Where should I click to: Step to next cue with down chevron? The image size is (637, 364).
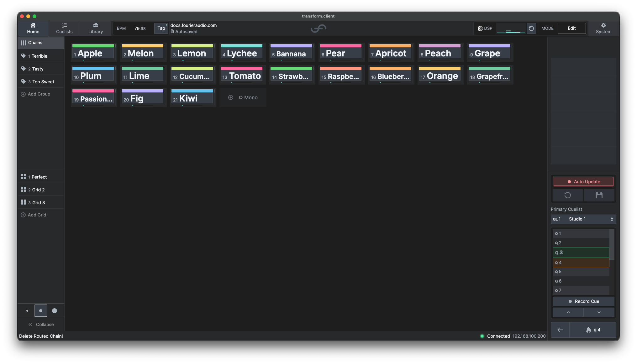(599, 312)
